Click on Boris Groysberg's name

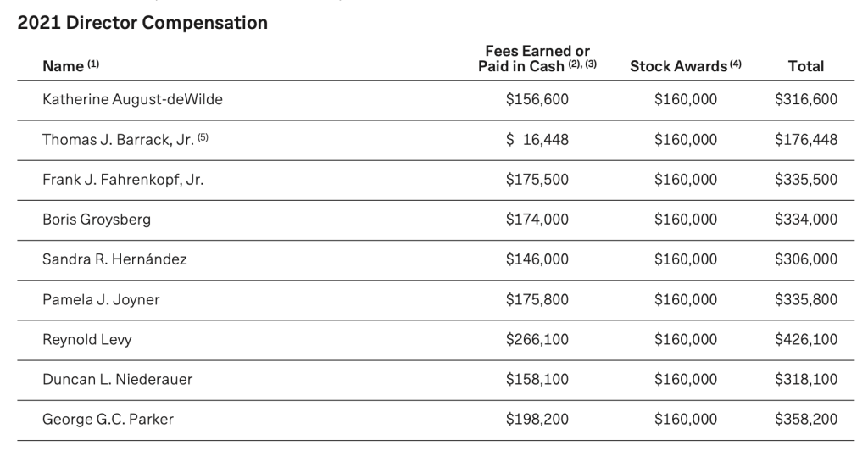tap(97, 219)
